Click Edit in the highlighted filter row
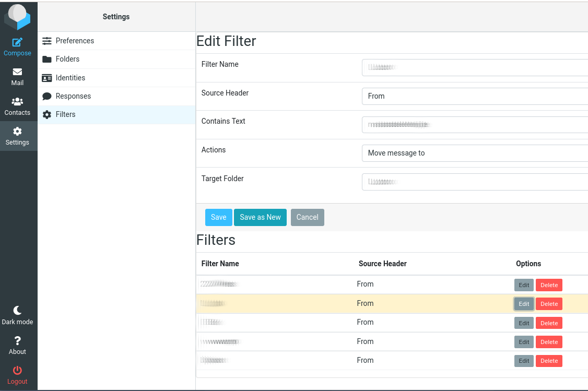Viewport: 588px width, 391px height. coord(524,304)
